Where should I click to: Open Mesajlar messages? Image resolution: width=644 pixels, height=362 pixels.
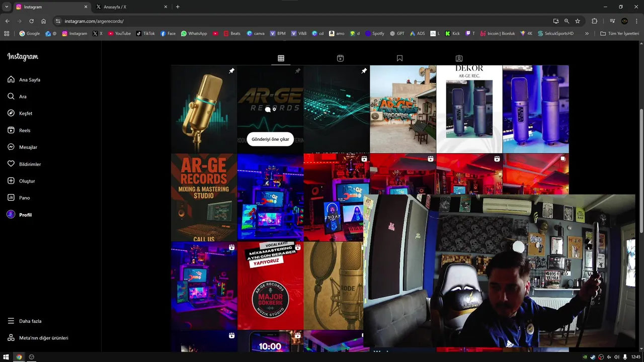[x=22, y=147]
